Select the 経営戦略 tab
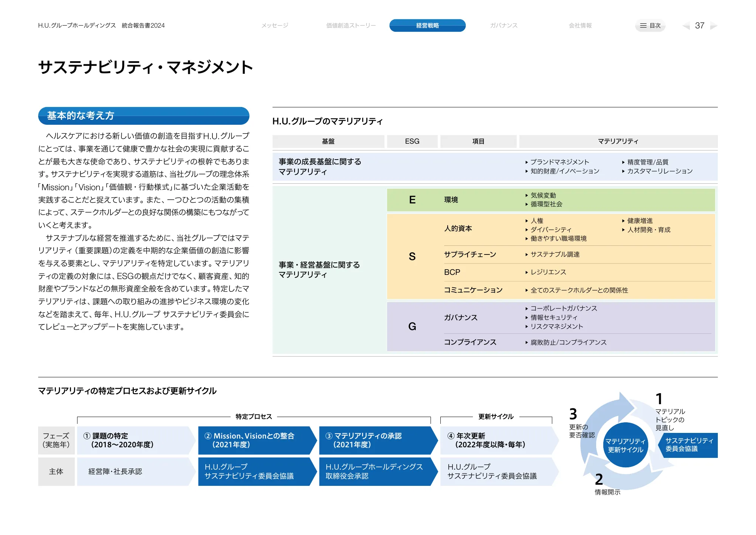The height and width of the screenshot is (535, 756). pos(428,25)
